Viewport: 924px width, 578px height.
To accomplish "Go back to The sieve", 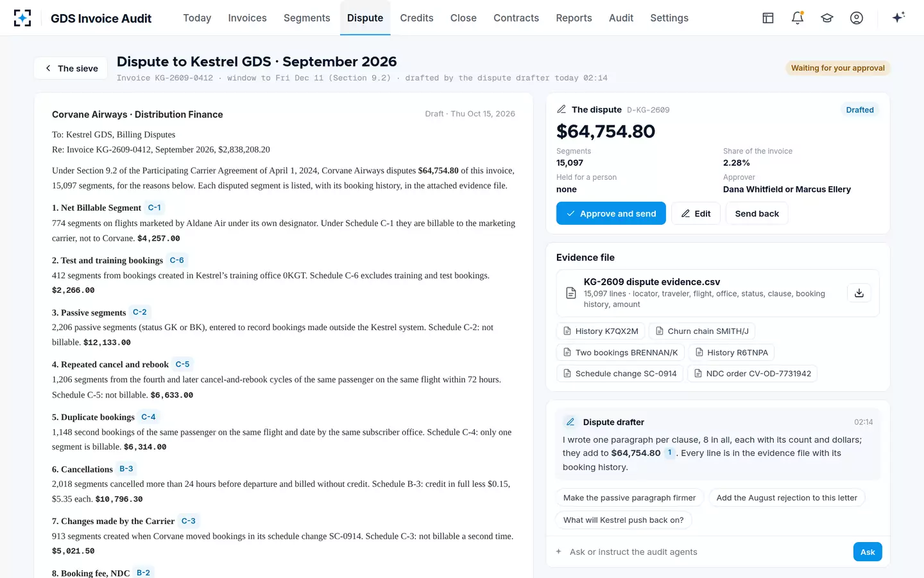I will [71, 68].
